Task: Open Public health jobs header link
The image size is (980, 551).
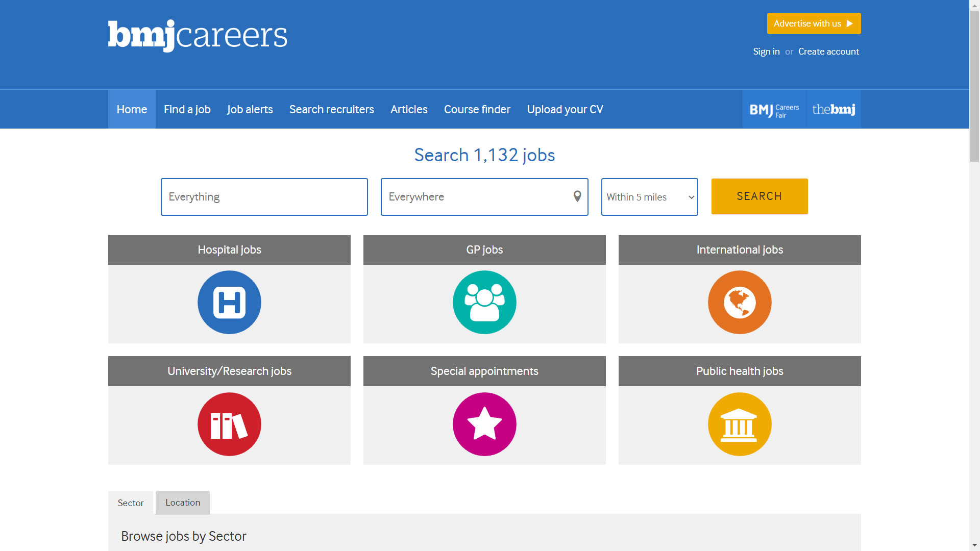Action: click(740, 371)
